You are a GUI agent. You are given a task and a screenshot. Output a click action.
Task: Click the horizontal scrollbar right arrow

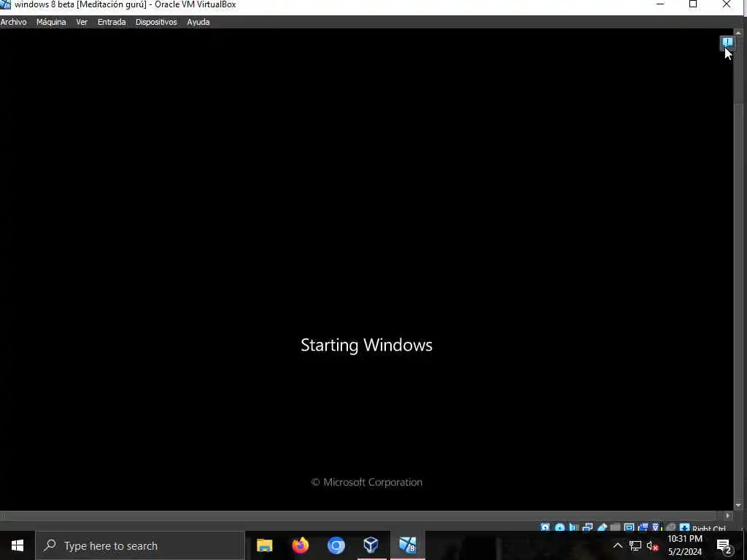point(727,516)
